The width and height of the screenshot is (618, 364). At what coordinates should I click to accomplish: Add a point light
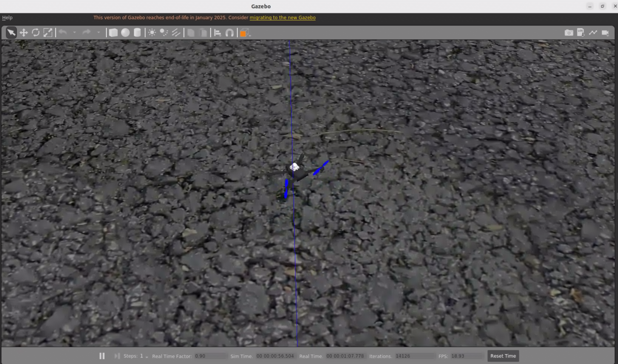152,33
